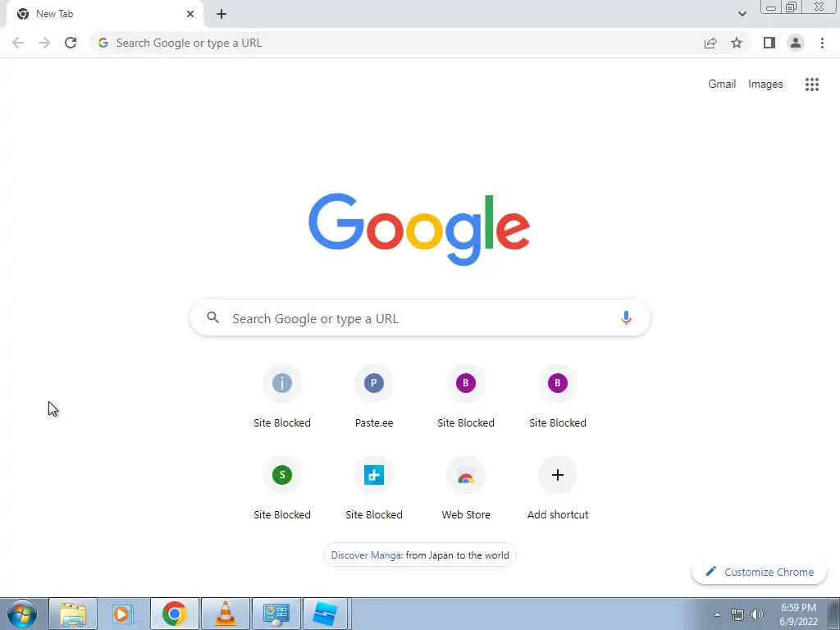840x630 pixels.
Task: Open the Control Panel taskbar icon
Action: (276, 614)
